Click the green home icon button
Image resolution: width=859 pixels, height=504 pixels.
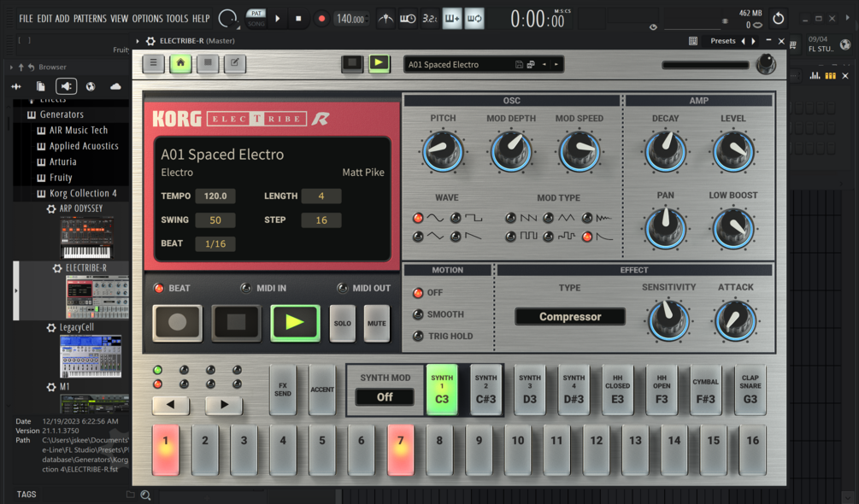180,63
